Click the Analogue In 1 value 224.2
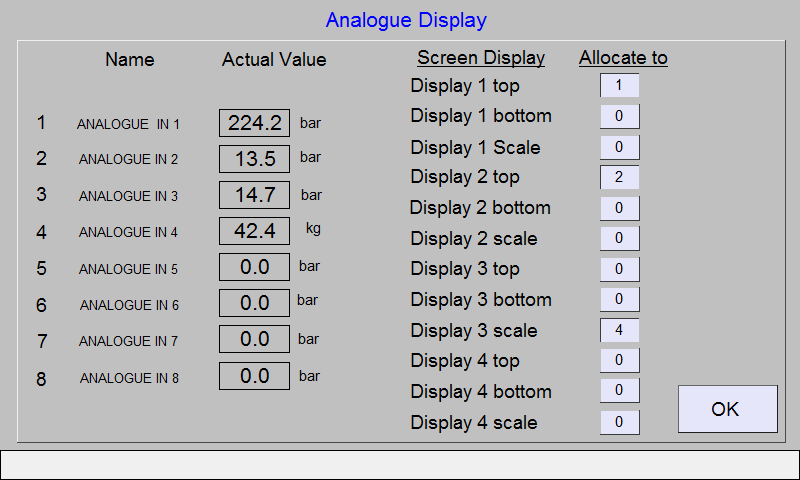 pyautogui.click(x=255, y=123)
